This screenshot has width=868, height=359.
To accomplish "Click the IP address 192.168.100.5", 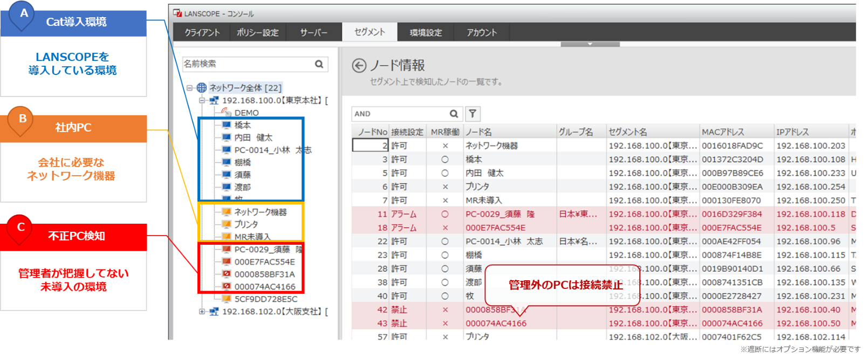I will 806,227.
